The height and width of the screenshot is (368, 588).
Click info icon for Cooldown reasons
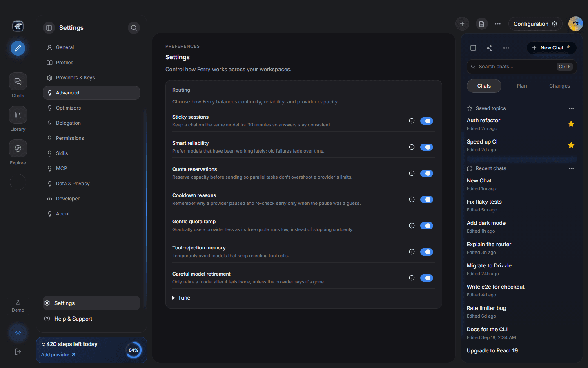click(x=412, y=200)
